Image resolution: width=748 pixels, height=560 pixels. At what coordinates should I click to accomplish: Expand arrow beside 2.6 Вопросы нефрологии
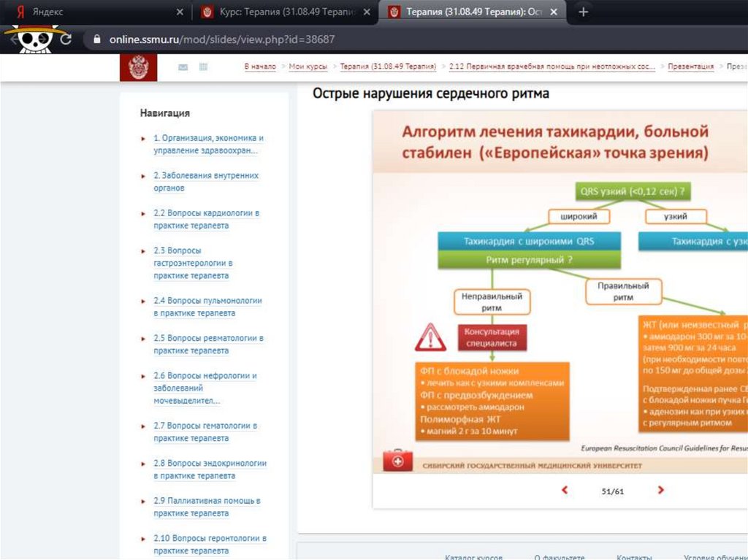[x=143, y=376]
